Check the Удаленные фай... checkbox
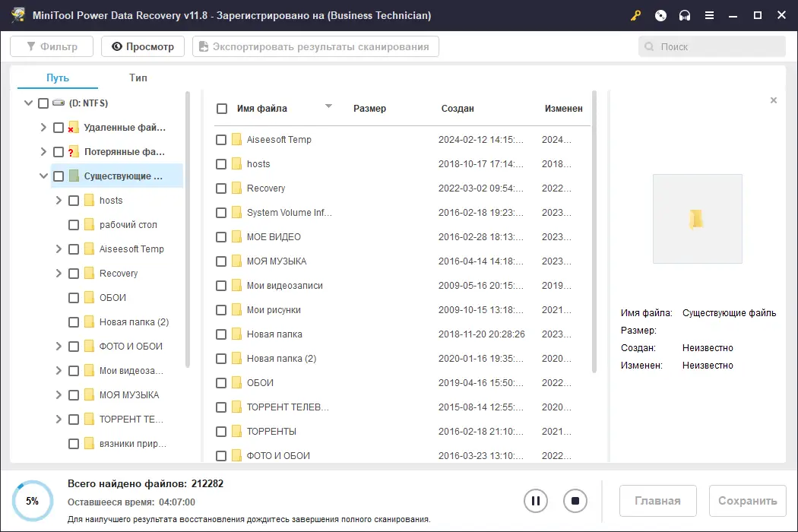This screenshot has height=532, width=798. coord(59,128)
